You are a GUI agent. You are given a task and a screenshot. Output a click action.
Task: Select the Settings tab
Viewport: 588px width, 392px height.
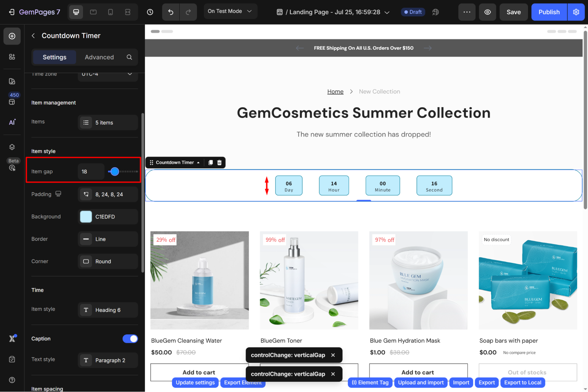click(54, 57)
